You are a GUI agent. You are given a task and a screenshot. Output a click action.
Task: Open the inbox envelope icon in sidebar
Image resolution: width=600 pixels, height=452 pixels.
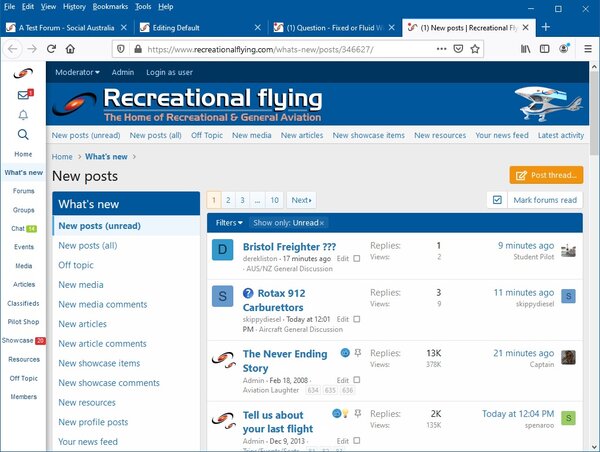[x=22, y=95]
